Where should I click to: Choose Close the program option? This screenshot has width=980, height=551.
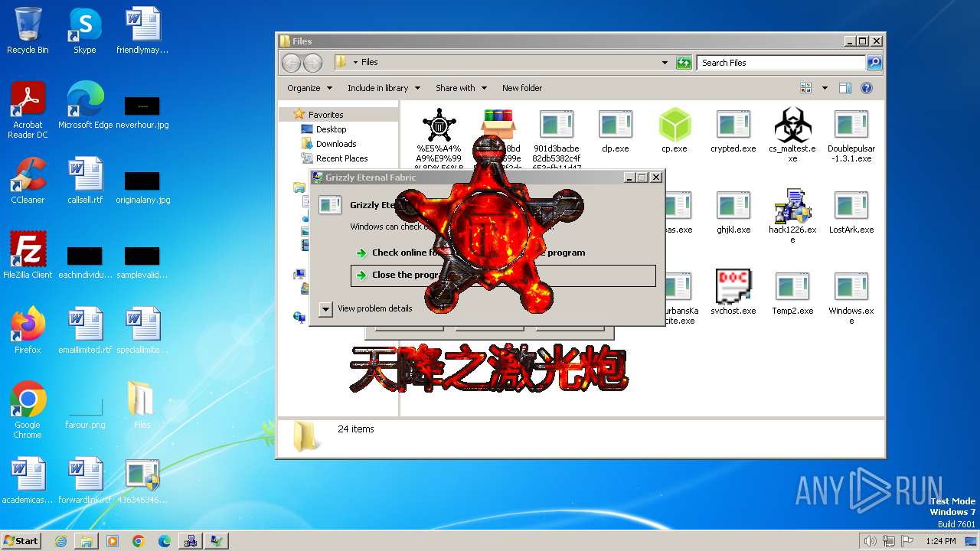pyautogui.click(x=503, y=275)
